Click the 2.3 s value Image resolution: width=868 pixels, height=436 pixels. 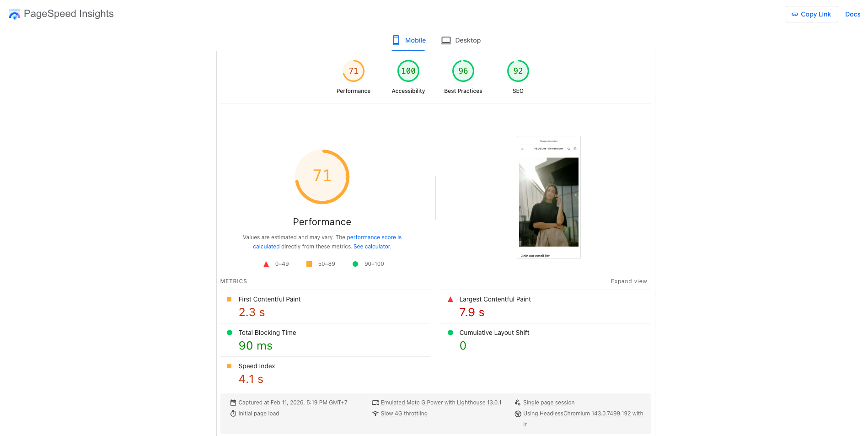pyautogui.click(x=252, y=312)
